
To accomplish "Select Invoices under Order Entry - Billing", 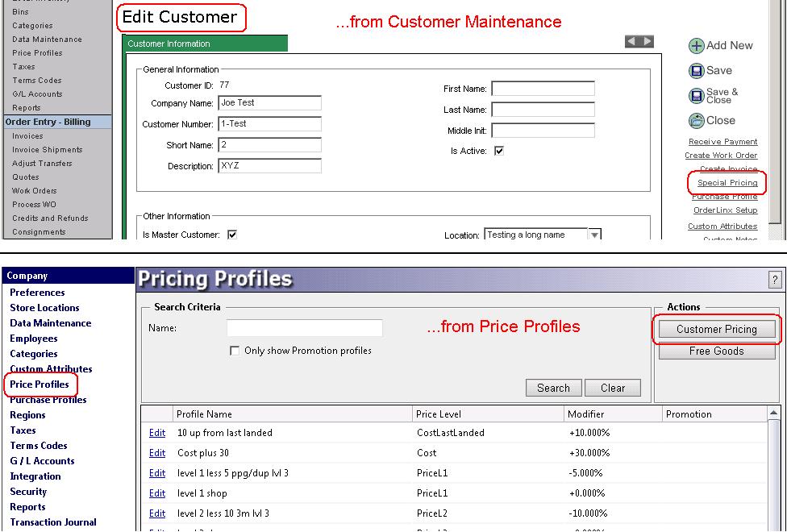I will tap(27, 136).
